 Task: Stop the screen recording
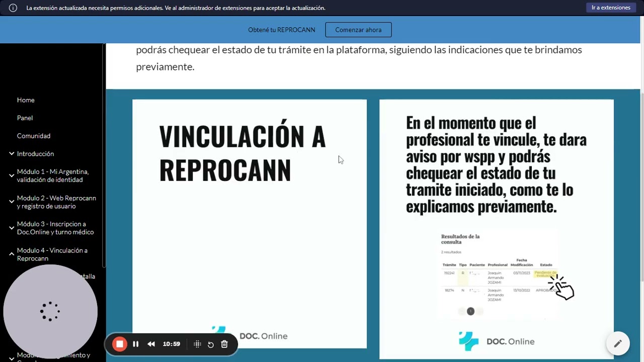point(120,344)
